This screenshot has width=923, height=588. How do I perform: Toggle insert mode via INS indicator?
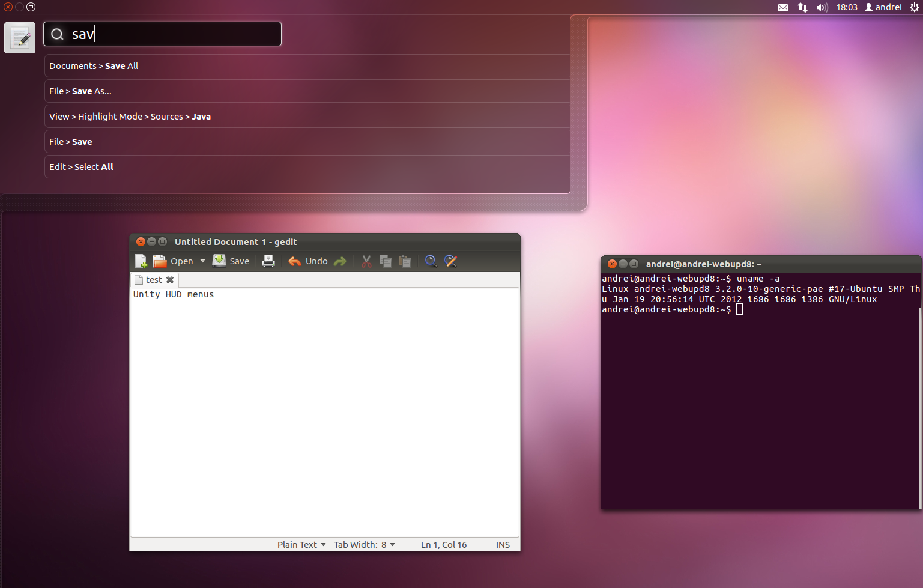tap(503, 544)
